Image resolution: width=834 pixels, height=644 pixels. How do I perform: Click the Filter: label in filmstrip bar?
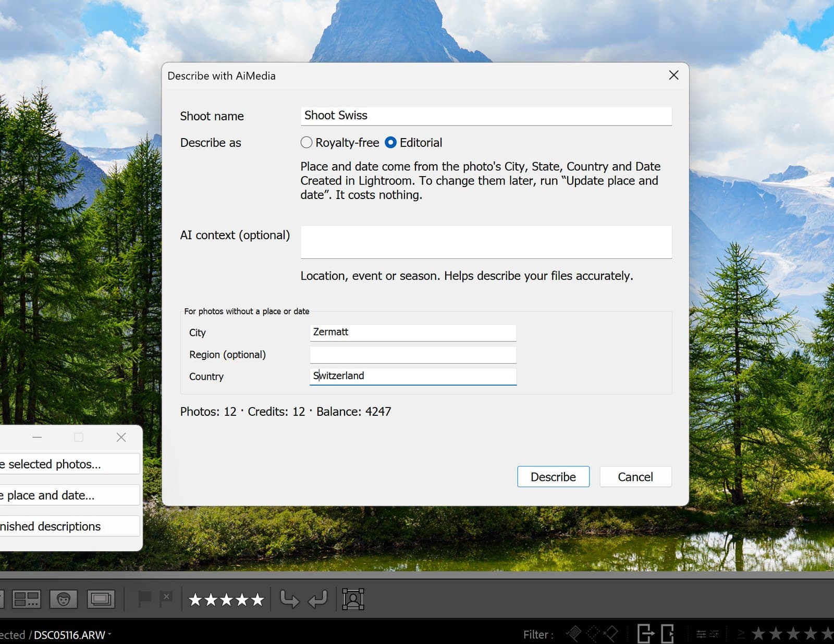click(x=538, y=635)
